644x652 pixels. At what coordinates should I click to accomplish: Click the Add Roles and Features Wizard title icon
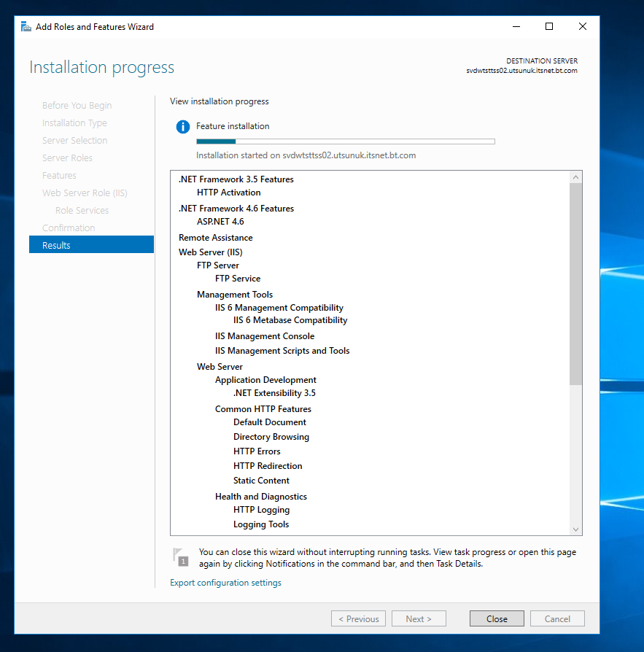point(26,26)
